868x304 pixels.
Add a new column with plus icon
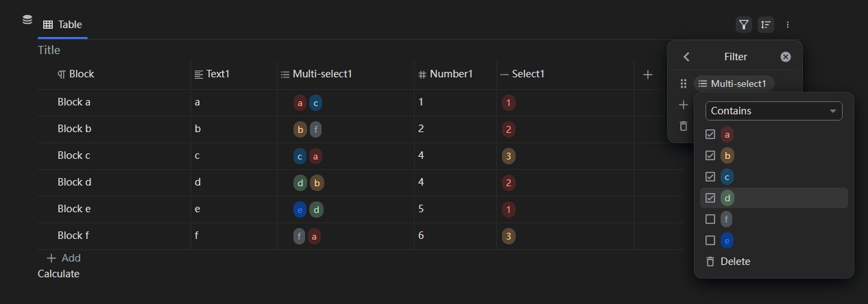click(647, 75)
